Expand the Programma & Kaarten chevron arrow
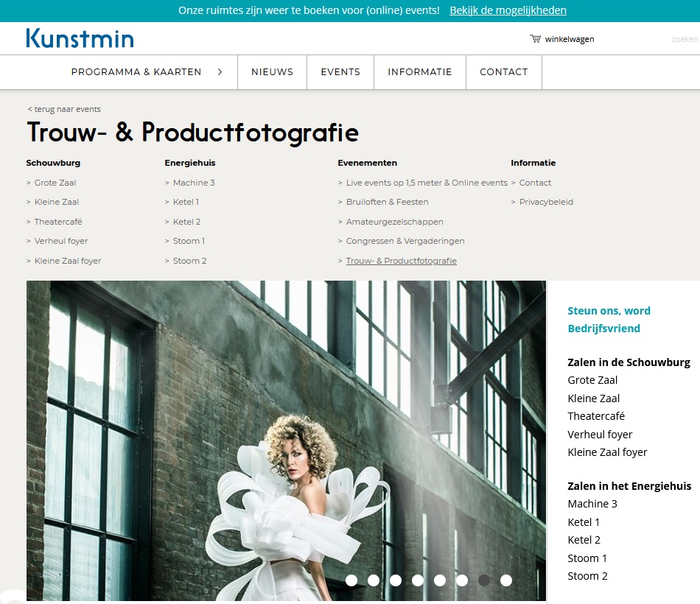Image resolution: width=700 pixels, height=604 pixels. (220, 72)
